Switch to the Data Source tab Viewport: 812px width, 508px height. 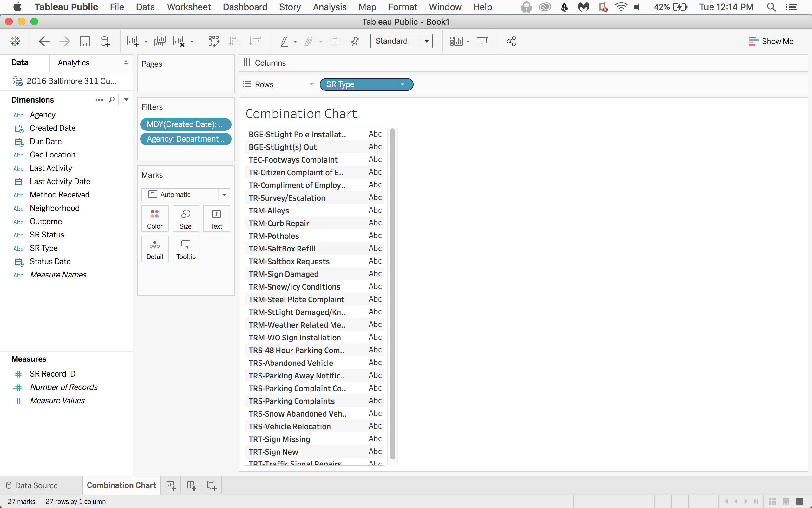coord(32,485)
